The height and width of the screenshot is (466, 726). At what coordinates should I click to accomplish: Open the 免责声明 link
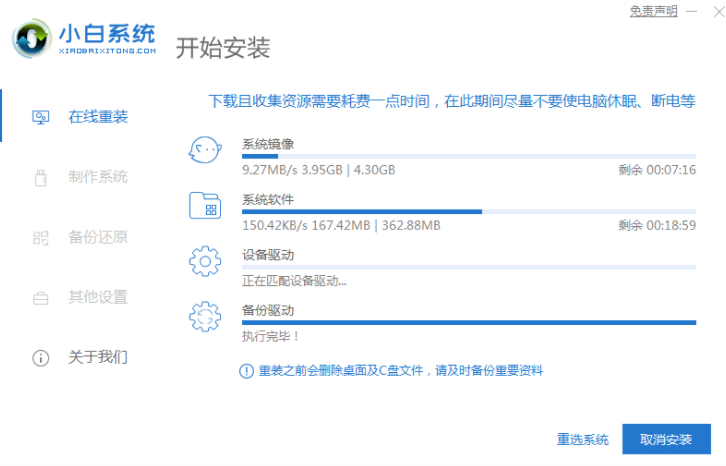coord(653,11)
